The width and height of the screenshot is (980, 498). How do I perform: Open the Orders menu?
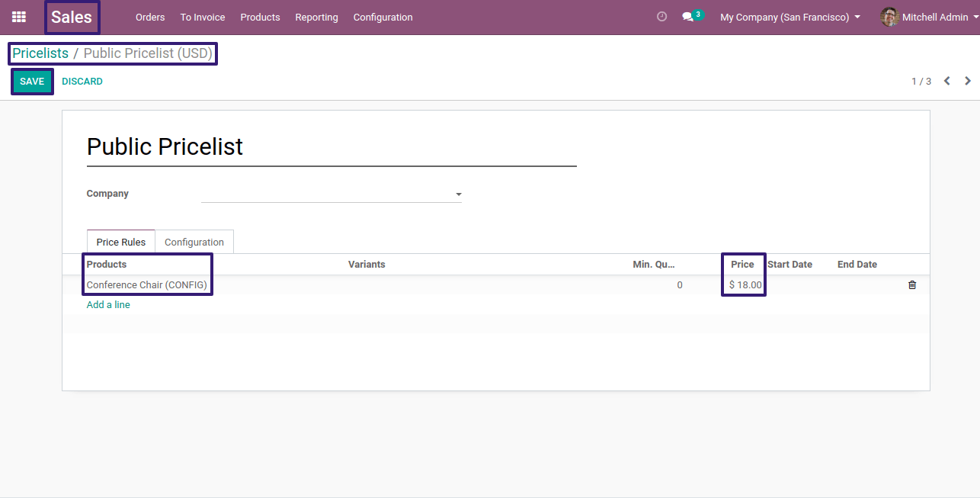150,17
